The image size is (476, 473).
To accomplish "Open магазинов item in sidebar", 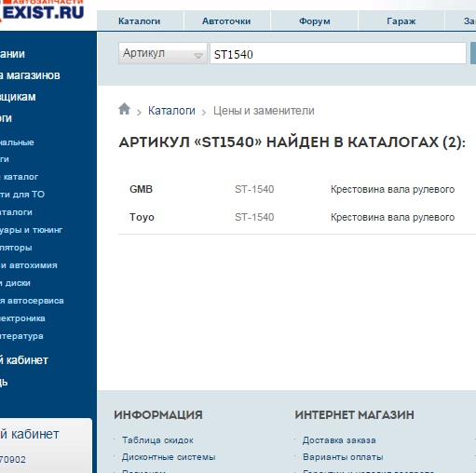I will [x=30, y=75].
